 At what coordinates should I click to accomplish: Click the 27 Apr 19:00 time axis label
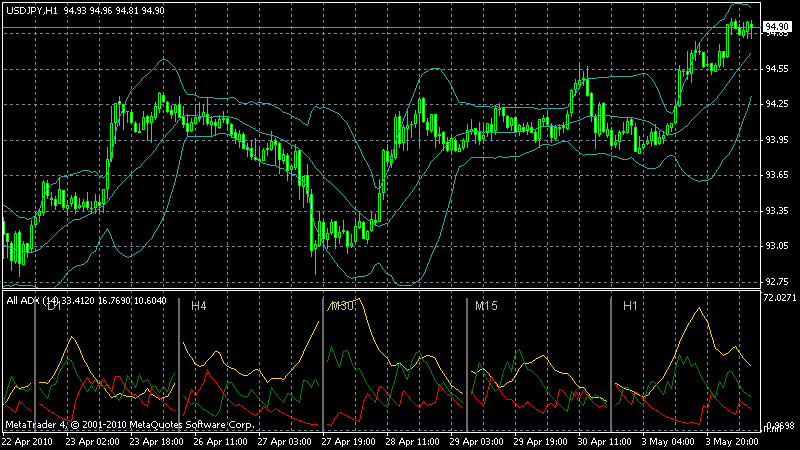coord(348,442)
